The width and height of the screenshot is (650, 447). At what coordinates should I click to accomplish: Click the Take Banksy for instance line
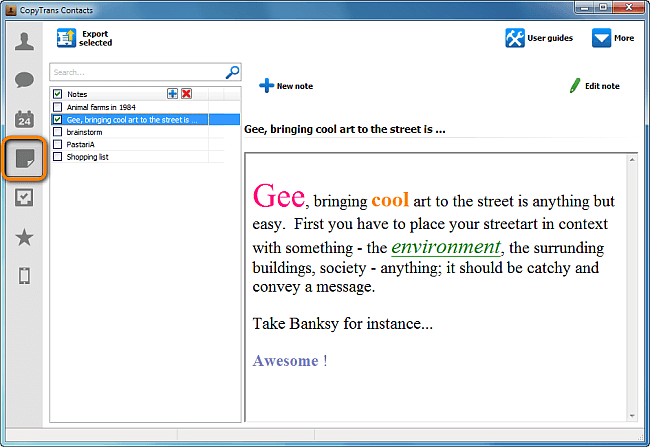[342, 324]
